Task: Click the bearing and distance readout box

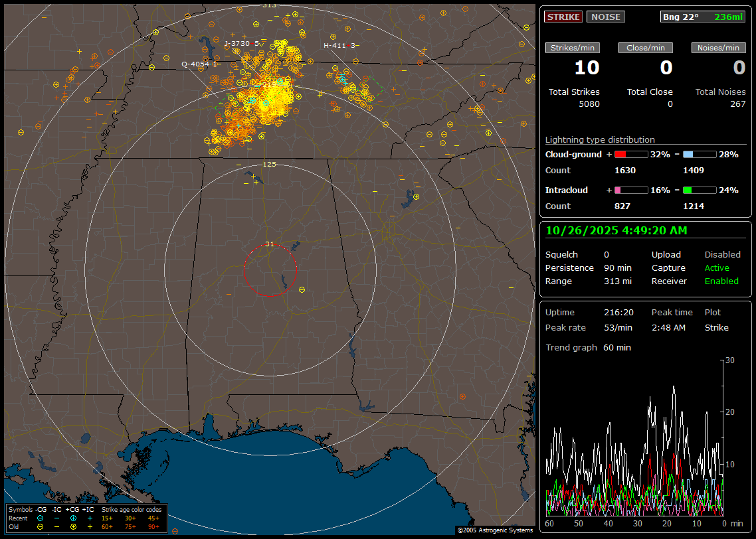Action: coord(704,17)
